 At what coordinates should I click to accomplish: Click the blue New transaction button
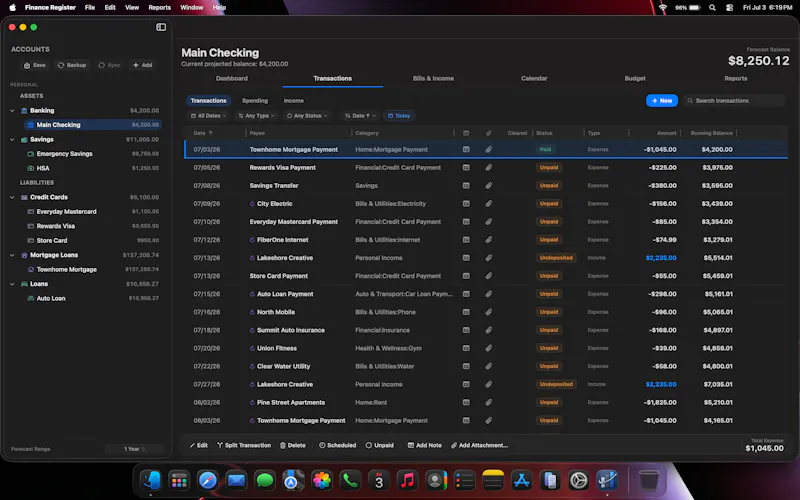(x=662, y=101)
